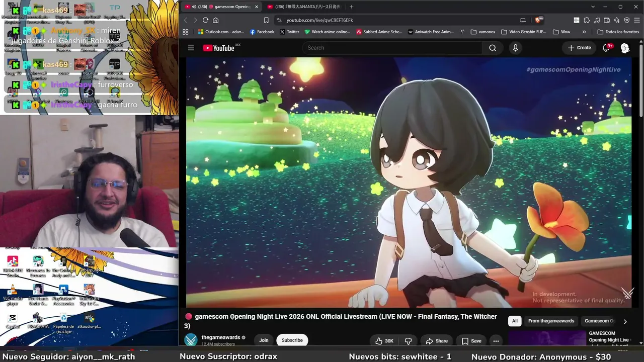Image resolution: width=644 pixels, height=362 pixels.
Task: Open the YouTube account avatar menu
Action: pos(625,48)
